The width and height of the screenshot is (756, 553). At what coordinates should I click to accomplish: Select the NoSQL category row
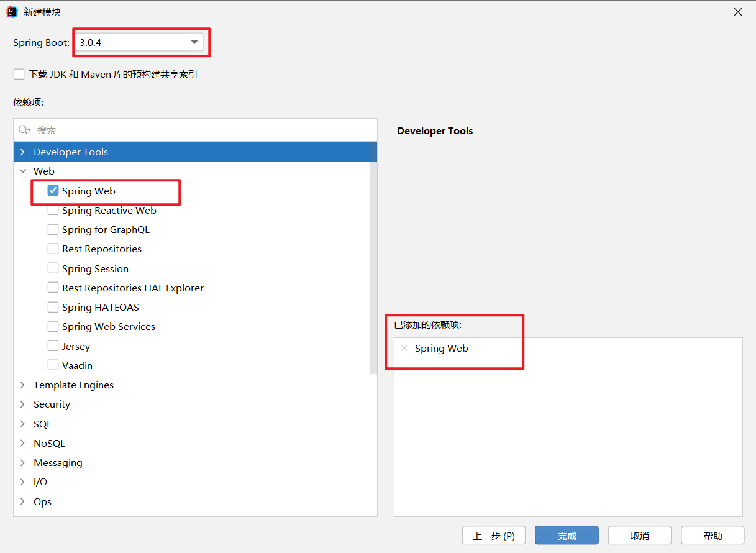[x=50, y=443]
